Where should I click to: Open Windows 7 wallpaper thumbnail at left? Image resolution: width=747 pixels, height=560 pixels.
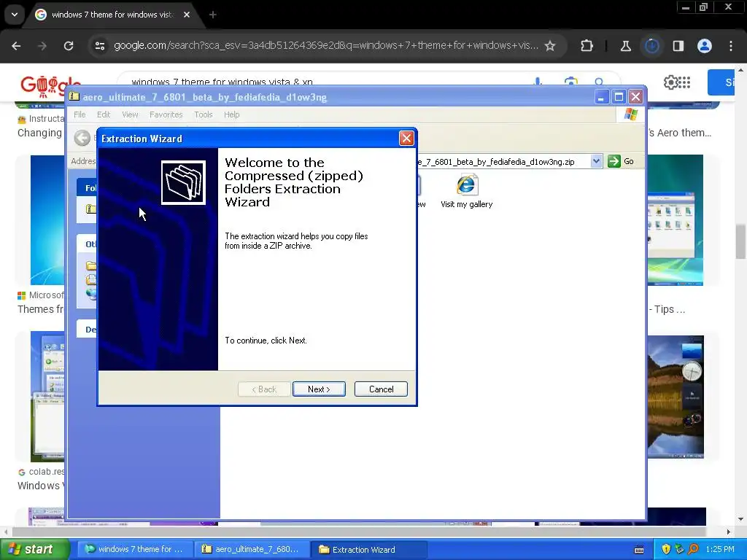coord(47,220)
